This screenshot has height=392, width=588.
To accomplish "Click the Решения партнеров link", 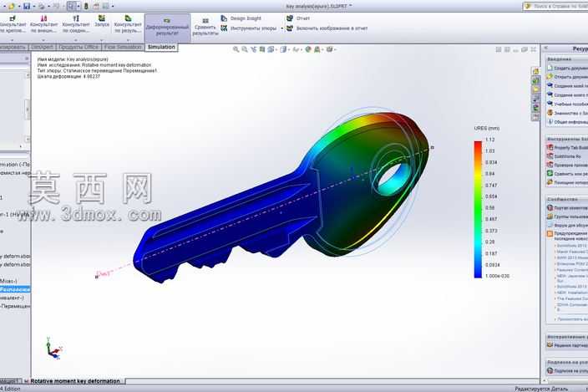I will coord(567,345).
